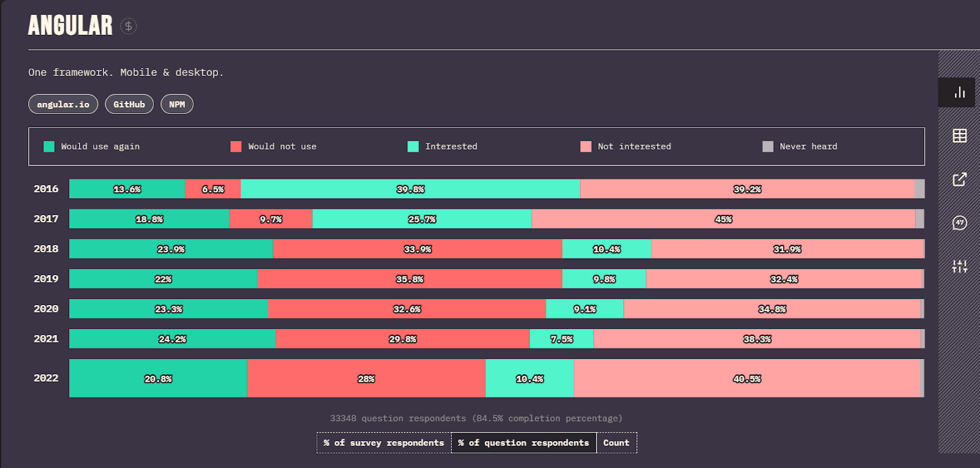Click the 2018 'Would not use' 33.9% bar
Image resolution: width=980 pixels, height=468 pixels.
click(417, 249)
